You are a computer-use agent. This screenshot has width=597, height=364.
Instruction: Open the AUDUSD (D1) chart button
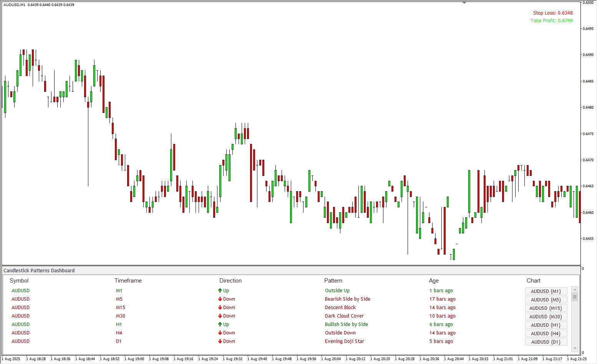coord(546,342)
